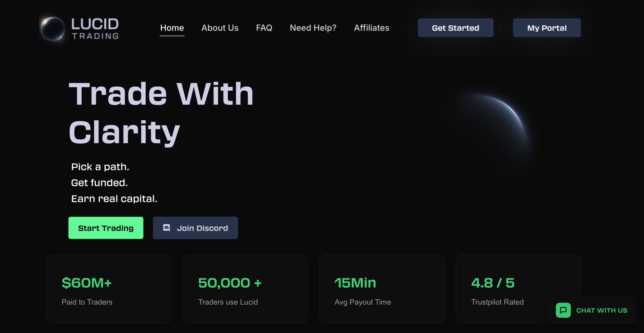Open My Portal button
Viewport: 644px width, 333px height.
click(x=547, y=28)
